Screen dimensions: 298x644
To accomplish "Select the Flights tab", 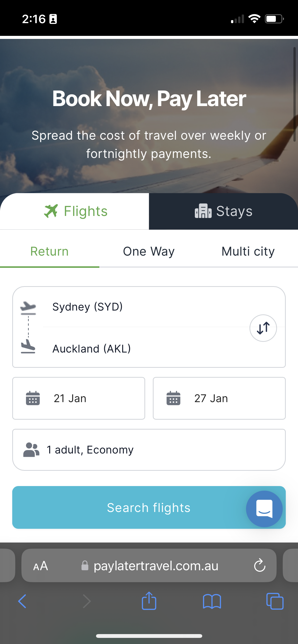I will click(74, 211).
